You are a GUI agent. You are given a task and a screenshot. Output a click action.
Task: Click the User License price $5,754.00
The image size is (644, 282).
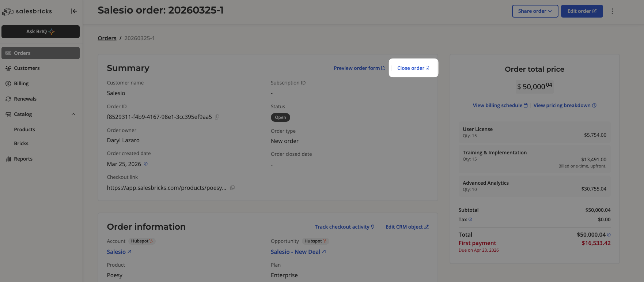point(595,135)
